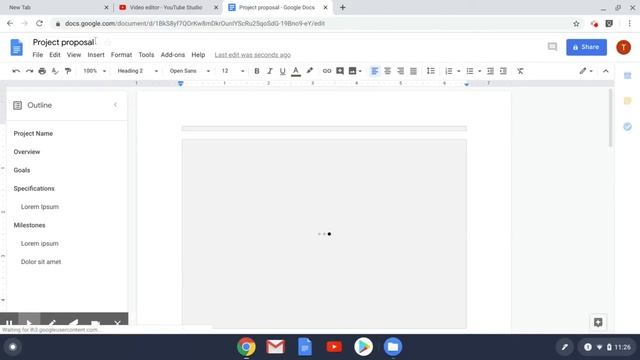Align text left
640x360 pixels.
tap(374, 71)
